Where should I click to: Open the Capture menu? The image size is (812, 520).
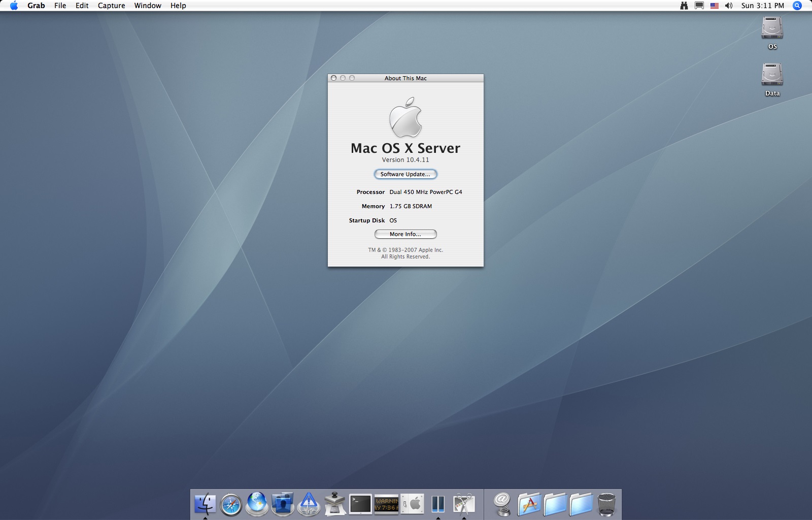pyautogui.click(x=111, y=6)
